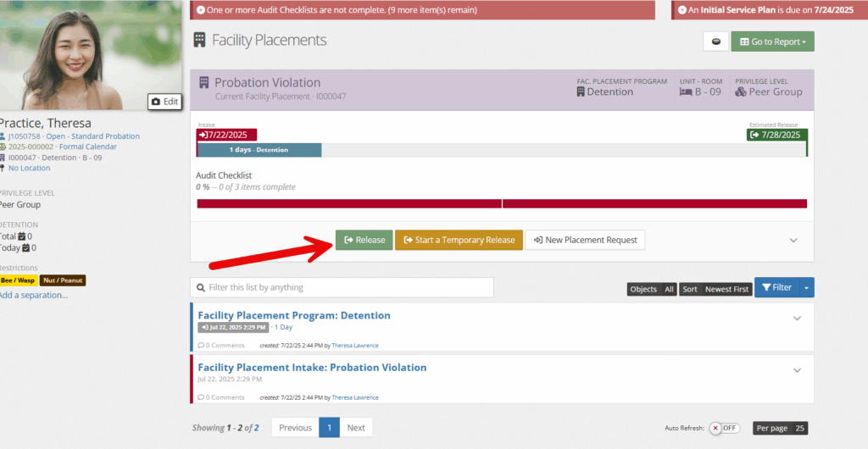Go to page 1 in pagination
The width and height of the screenshot is (868, 449).
(330, 428)
